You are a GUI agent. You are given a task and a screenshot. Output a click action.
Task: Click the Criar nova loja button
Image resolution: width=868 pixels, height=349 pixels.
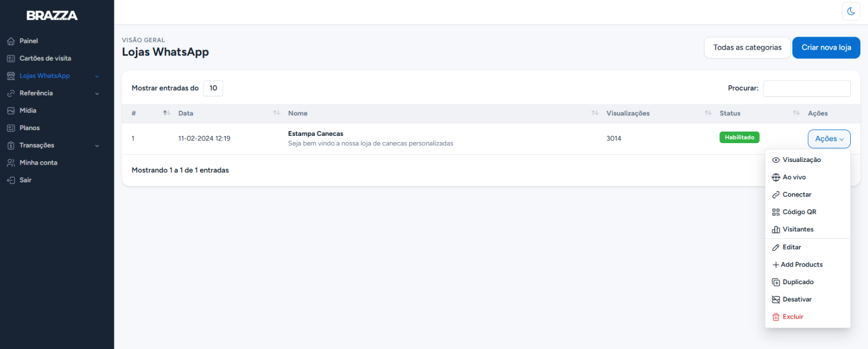coord(826,48)
